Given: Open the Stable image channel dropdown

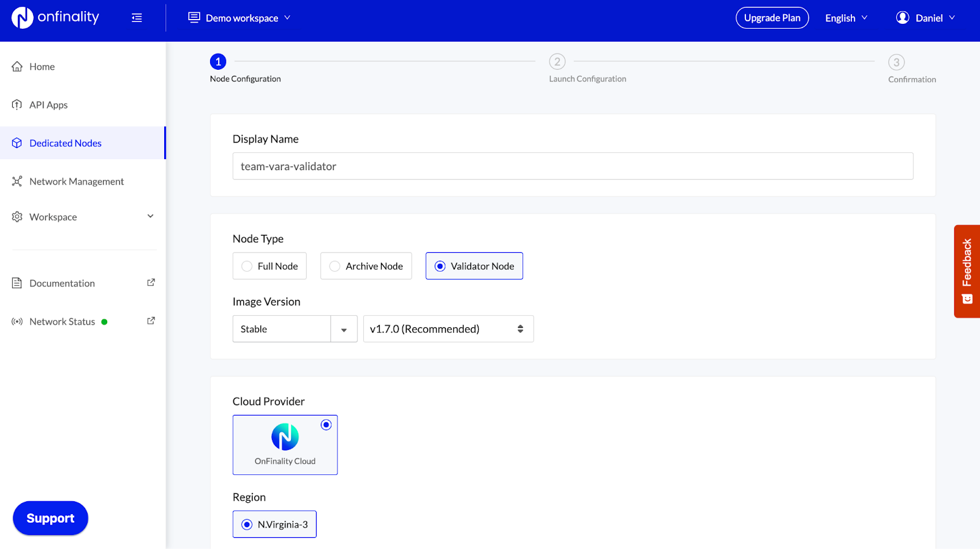Looking at the screenshot, I should click(295, 329).
